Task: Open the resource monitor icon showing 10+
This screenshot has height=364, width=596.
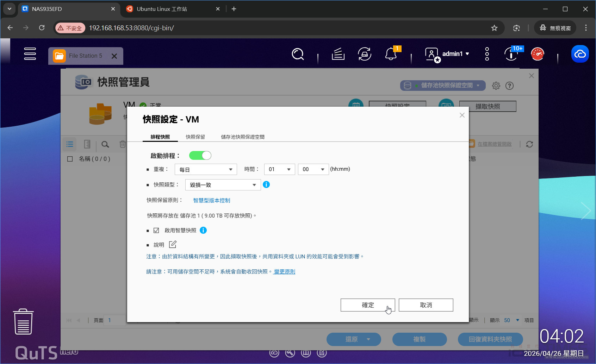Action: tap(511, 54)
